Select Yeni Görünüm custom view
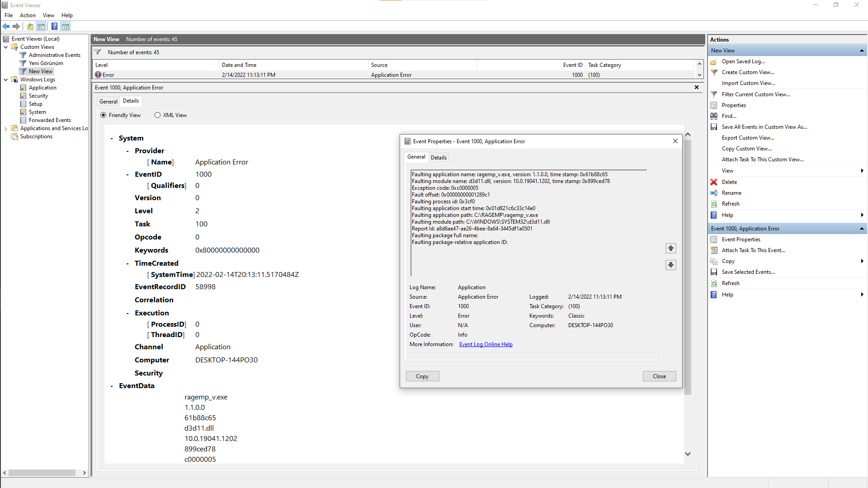868x488 pixels. [46, 63]
